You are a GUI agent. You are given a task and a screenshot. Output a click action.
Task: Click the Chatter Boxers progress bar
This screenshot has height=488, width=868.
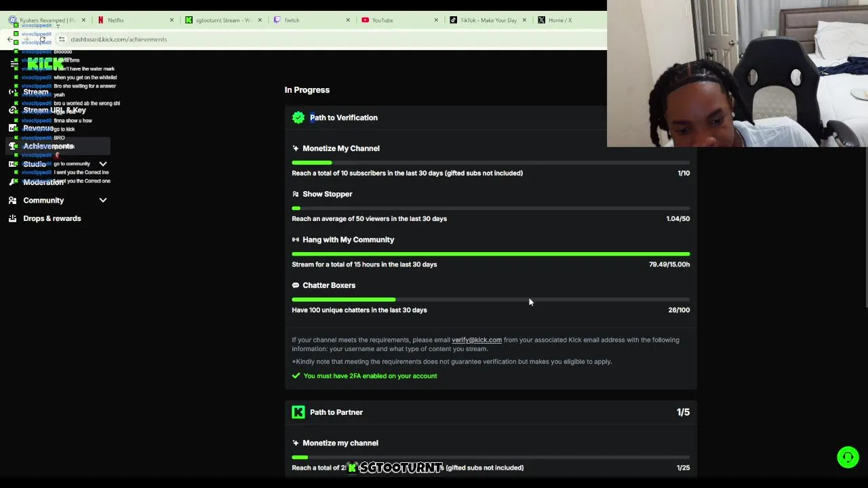(x=490, y=300)
